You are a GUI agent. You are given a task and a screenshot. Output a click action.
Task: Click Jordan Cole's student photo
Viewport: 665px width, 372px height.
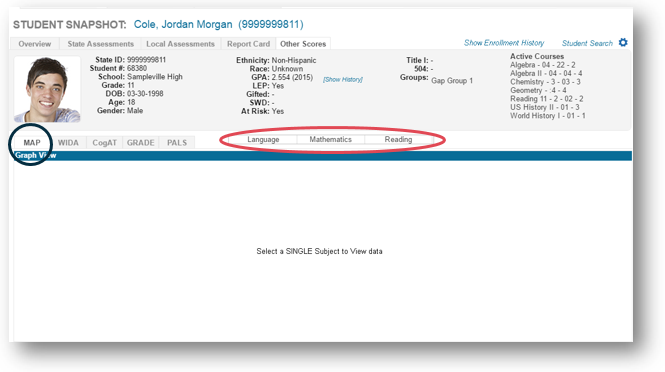point(47,90)
